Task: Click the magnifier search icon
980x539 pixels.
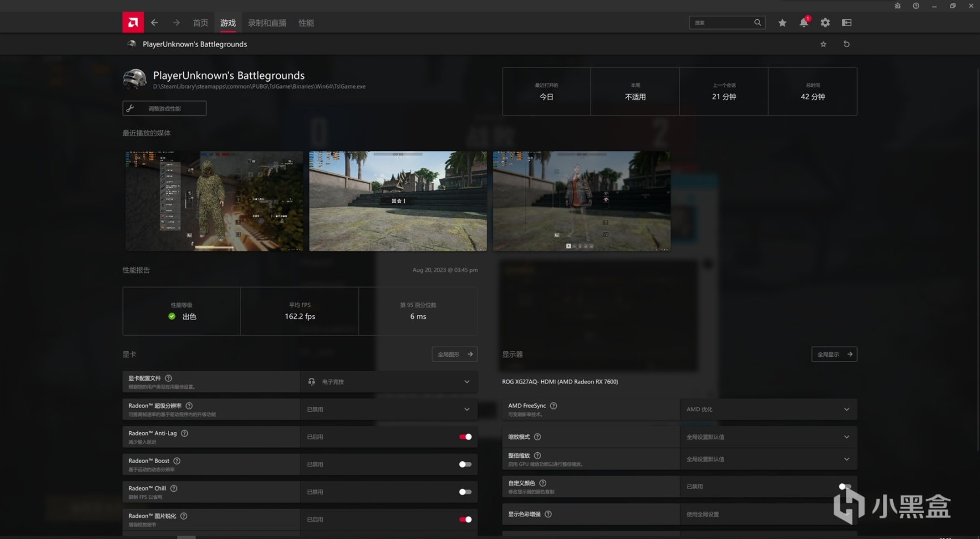Action: [758, 23]
